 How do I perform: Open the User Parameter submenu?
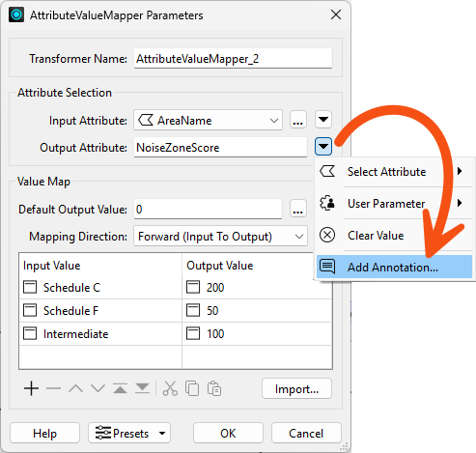[x=394, y=204]
